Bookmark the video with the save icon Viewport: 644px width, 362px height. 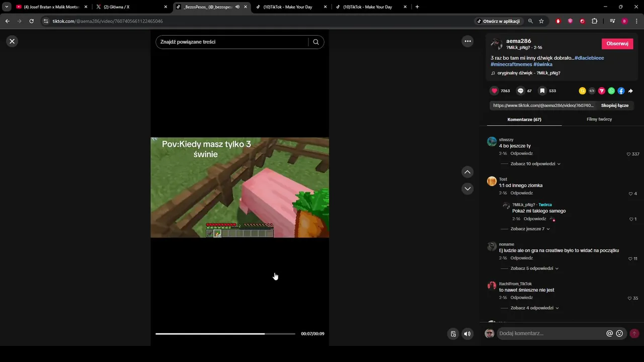pos(542,90)
